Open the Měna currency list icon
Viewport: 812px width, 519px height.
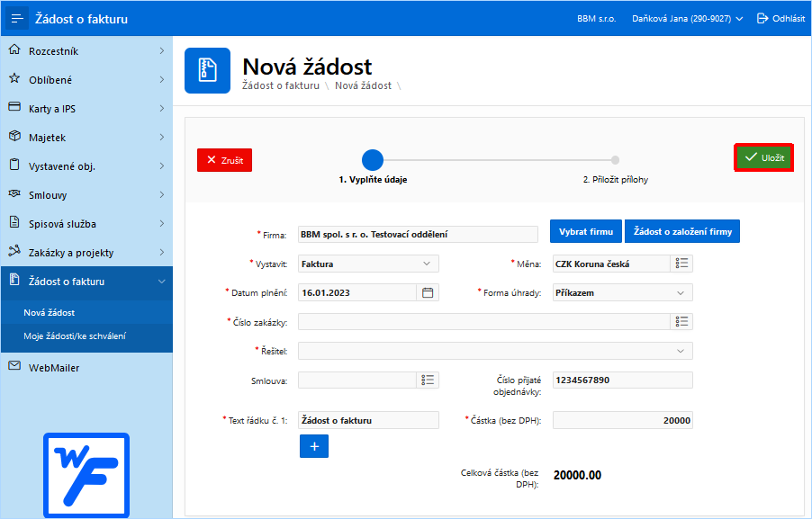(x=681, y=264)
